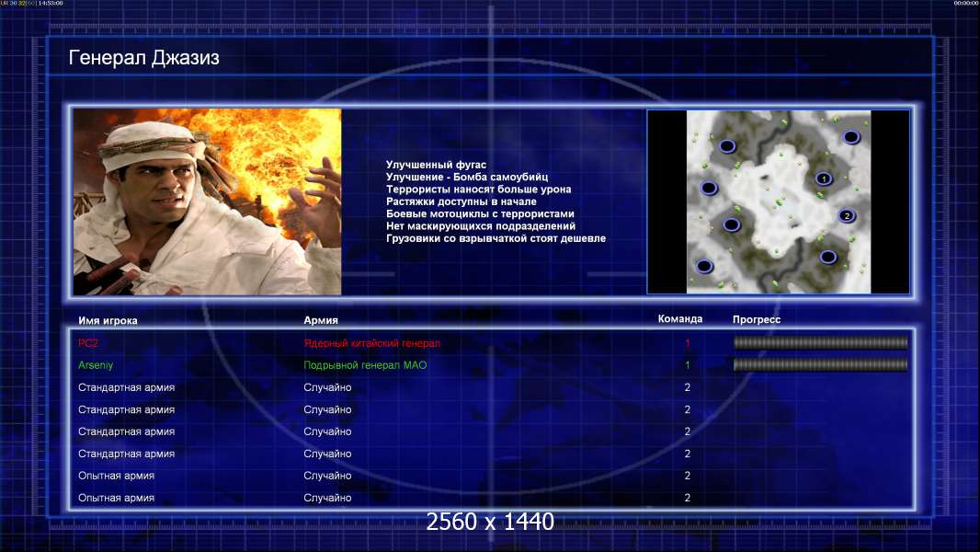This screenshot has width=980, height=552.
Task: Click Arseniy's loading progress bar
Action: point(820,364)
